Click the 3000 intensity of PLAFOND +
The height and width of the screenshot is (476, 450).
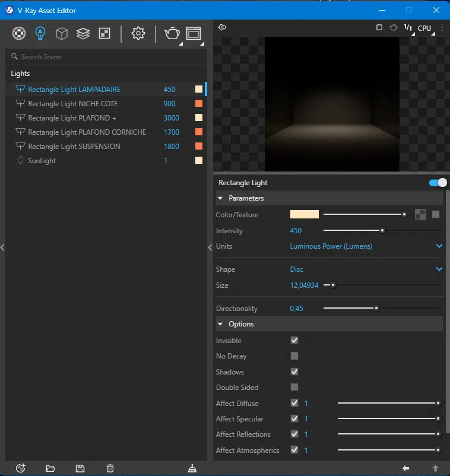pos(171,118)
